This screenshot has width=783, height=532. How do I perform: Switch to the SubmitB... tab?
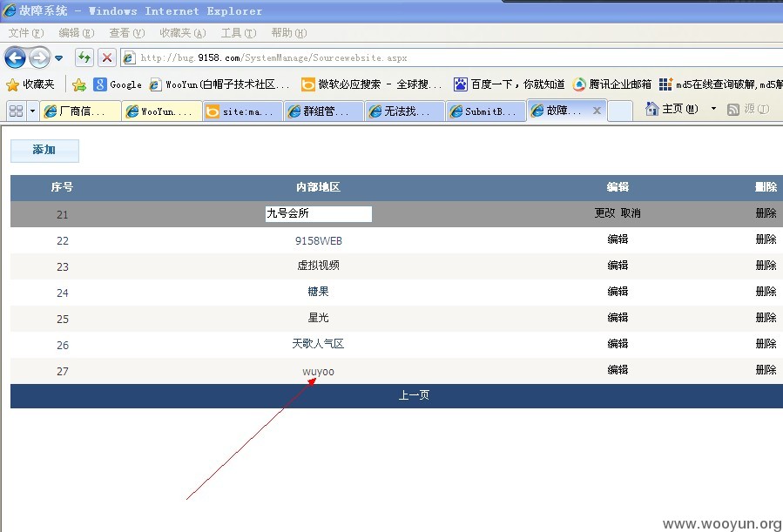pyautogui.click(x=486, y=111)
